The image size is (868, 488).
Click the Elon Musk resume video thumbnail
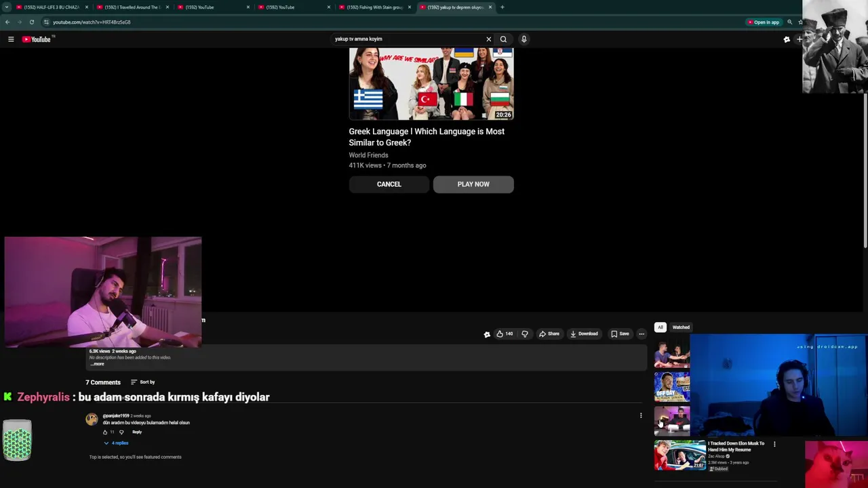680,455
